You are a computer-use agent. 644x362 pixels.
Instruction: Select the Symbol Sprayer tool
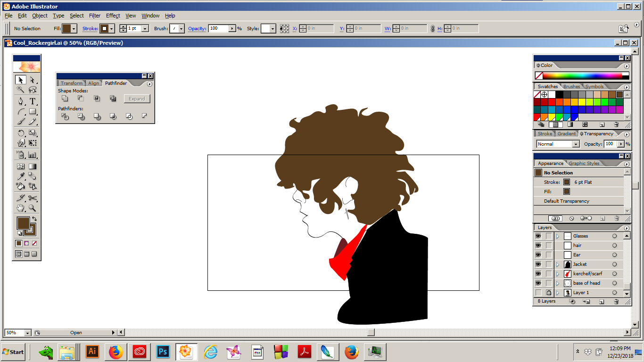pyautogui.click(x=21, y=155)
